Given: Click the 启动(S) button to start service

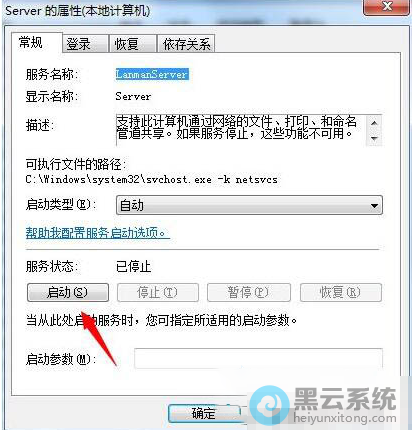Looking at the screenshot, I should coord(68,292).
